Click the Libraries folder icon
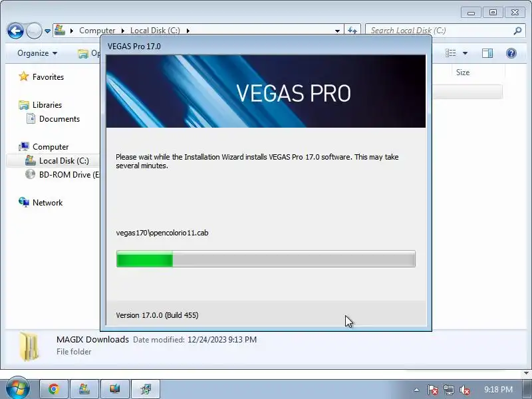This screenshot has height=399, width=532. (x=24, y=105)
